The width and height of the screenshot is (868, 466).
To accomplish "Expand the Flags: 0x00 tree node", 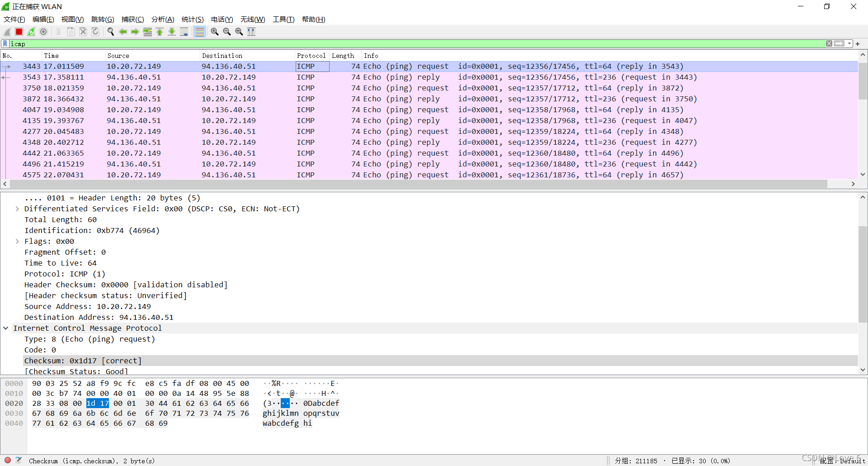I will tap(17, 242).
